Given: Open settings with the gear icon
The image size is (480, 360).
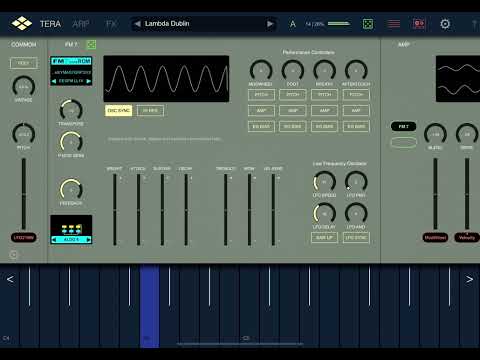Looking at the screenshot, I should 445,24.
